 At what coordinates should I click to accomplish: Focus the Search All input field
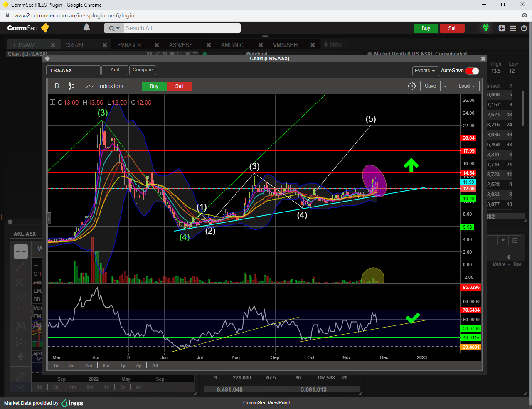pos(182,28)
